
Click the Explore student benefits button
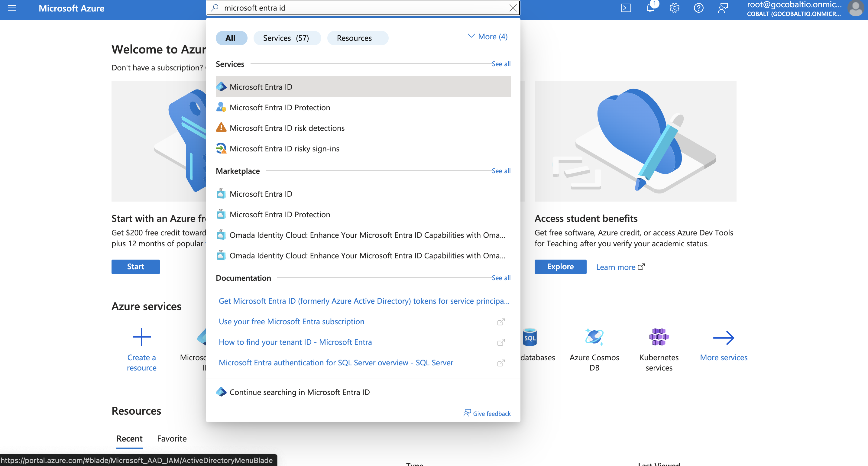pos(560,267)
